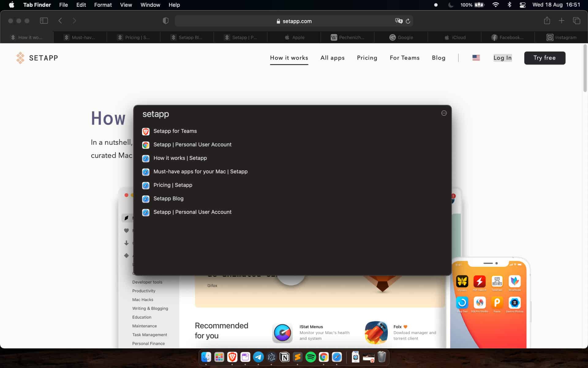Toggle dark mode via the moon menu bar icon
Viewport: 588px width, 368px height.
450,5
